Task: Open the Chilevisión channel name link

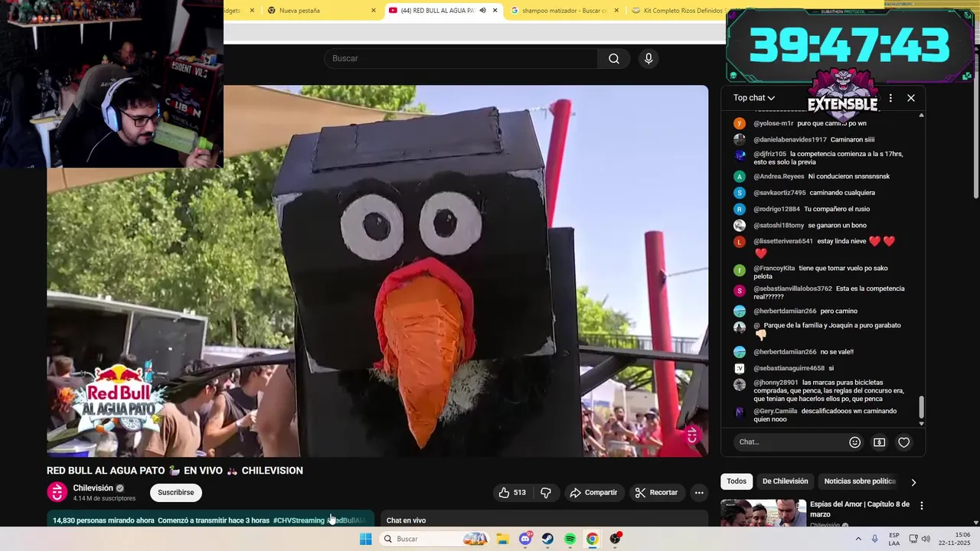Action: point(93,488)
